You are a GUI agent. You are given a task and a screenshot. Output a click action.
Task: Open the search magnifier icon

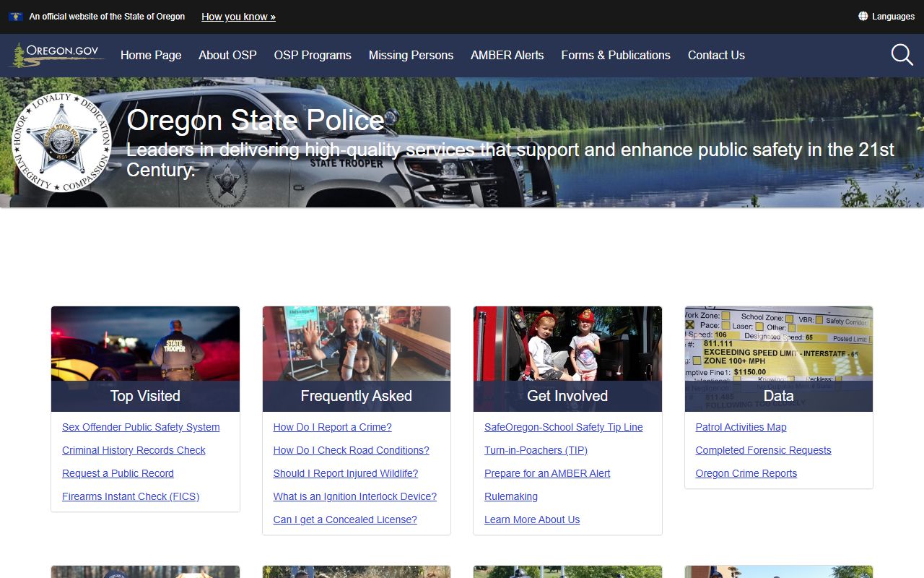point(902,55)
